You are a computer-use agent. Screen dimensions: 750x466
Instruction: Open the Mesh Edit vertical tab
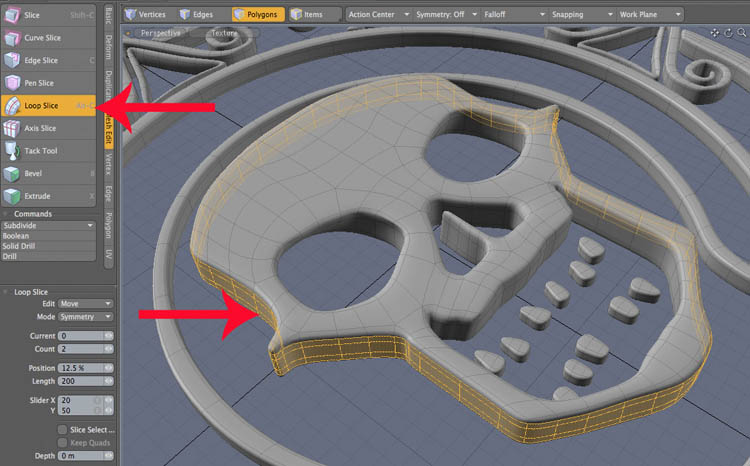(x=109, y=129)
